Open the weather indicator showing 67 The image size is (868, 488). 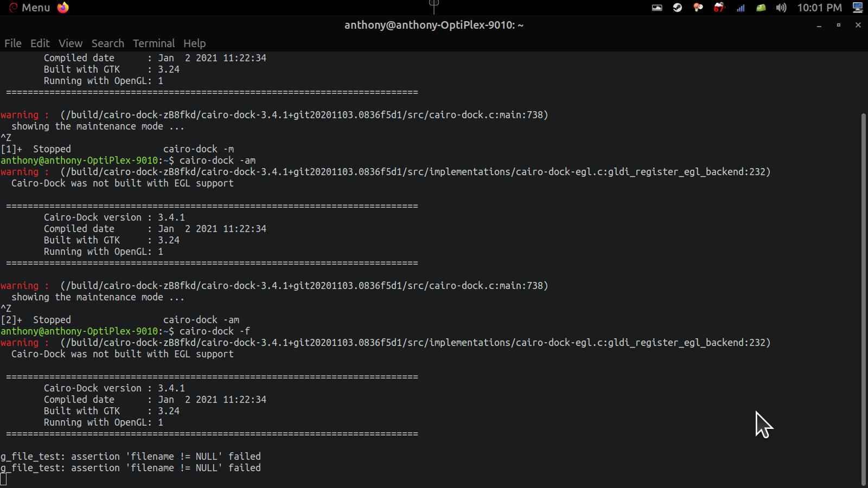[x=719, y=8]
